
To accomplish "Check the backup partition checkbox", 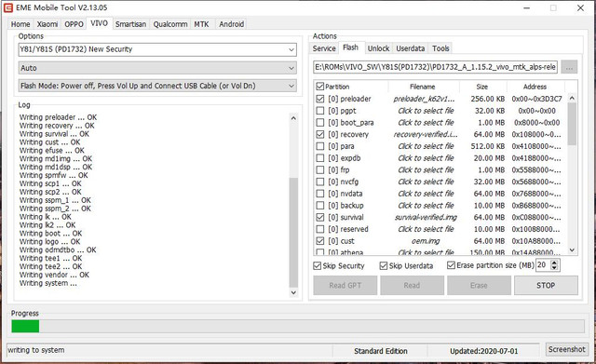I will (x=320, y=205).
